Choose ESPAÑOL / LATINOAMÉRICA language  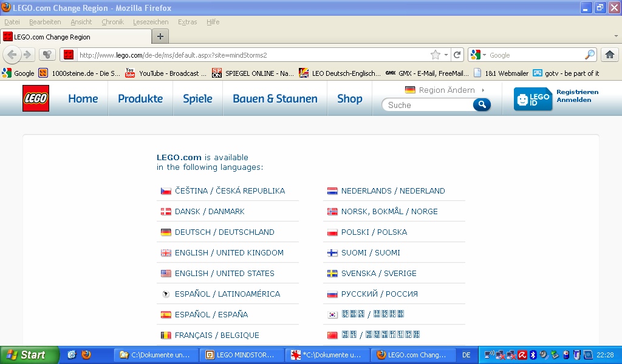click(227, 294)
